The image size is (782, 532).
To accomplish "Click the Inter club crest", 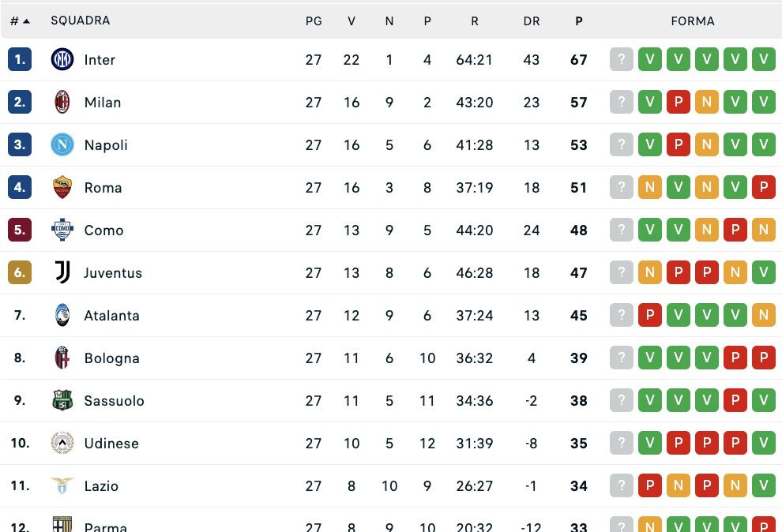I will point(62,59).
